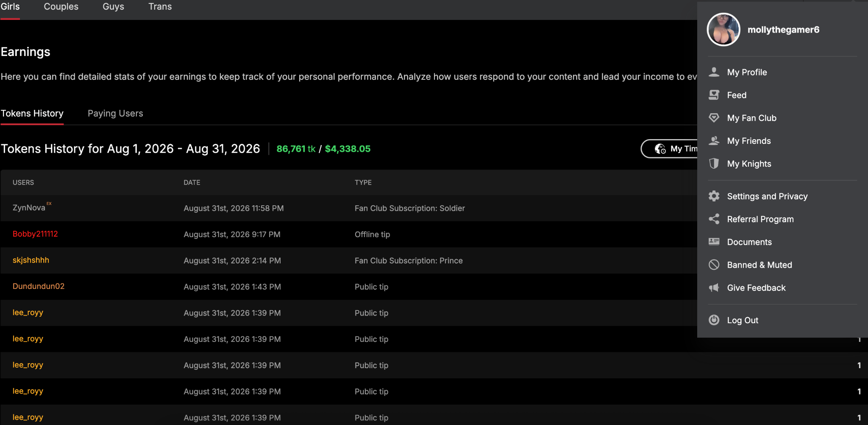Click the My Fan Club diamond icon
The height and width of the screenshot is (425, 868).
pos(714,118)
